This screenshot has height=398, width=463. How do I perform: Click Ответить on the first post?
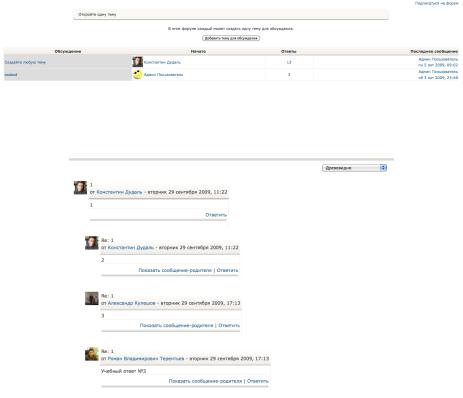click(216, 215)
